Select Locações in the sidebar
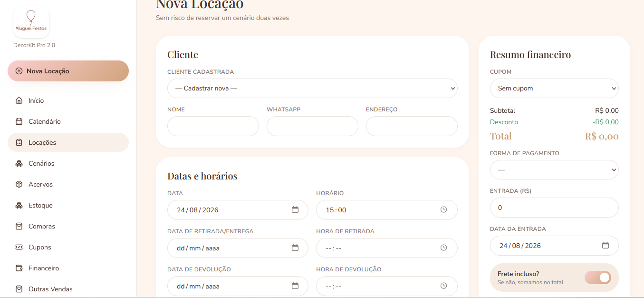The height and width of the screenshot is (298, 644). [68, 142]
